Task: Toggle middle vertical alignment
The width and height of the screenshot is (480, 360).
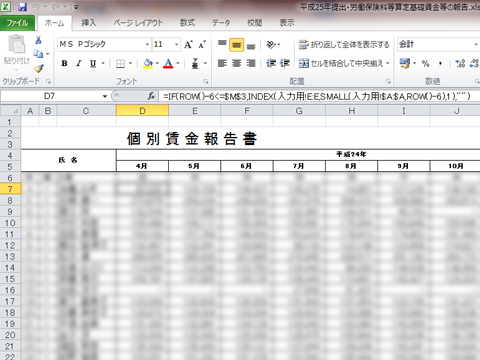Action: click(236, 45)
